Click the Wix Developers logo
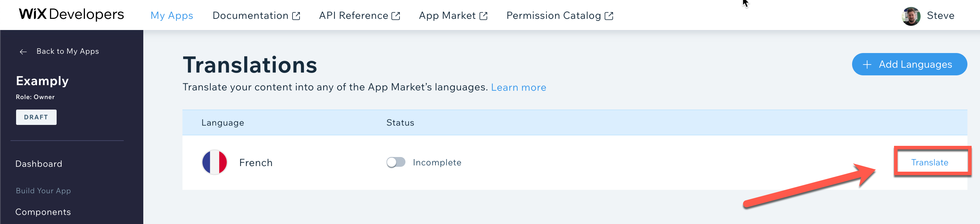The height and width of the screenshot is (224, 980). 72,14
